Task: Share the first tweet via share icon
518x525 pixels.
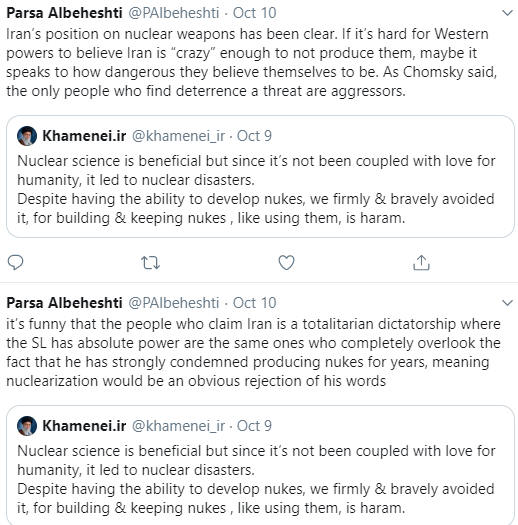Action: (421, 262)
